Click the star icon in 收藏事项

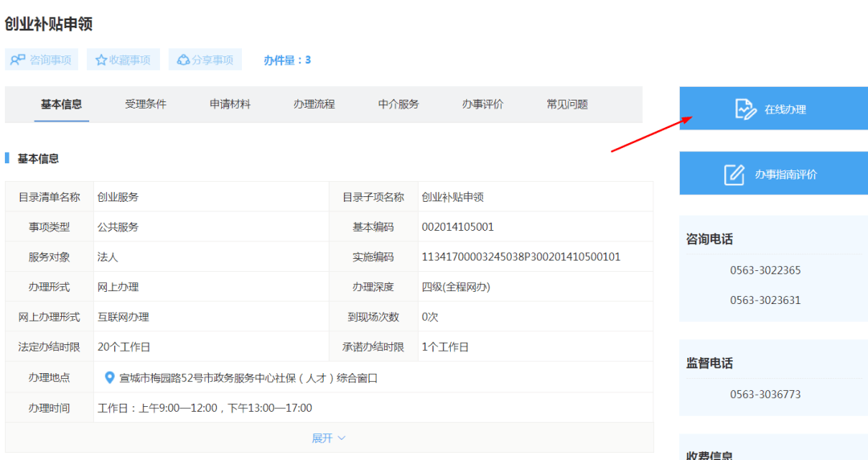point(100,60)
